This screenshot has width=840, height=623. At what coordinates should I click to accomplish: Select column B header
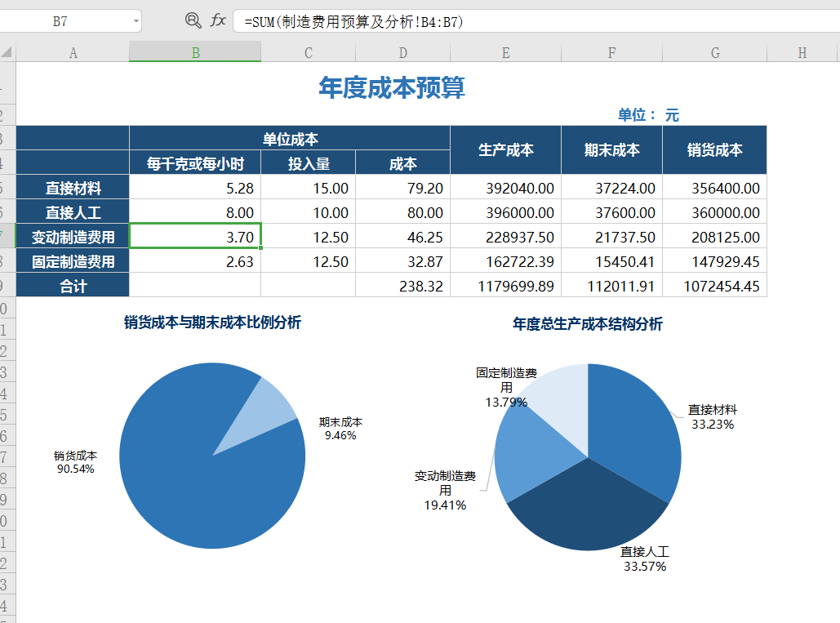[x=194, y=51]
